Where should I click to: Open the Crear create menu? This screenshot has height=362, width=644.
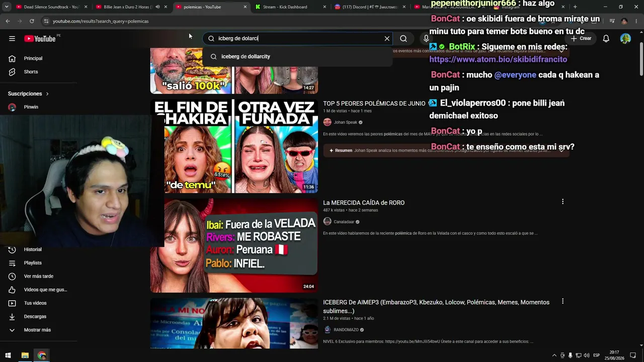(581, 39)
